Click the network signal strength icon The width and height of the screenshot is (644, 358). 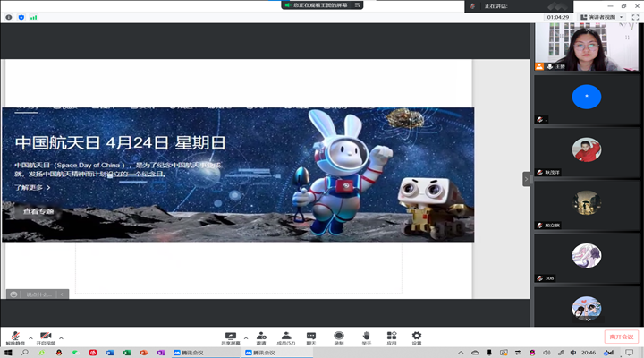(x=34, y=17)
